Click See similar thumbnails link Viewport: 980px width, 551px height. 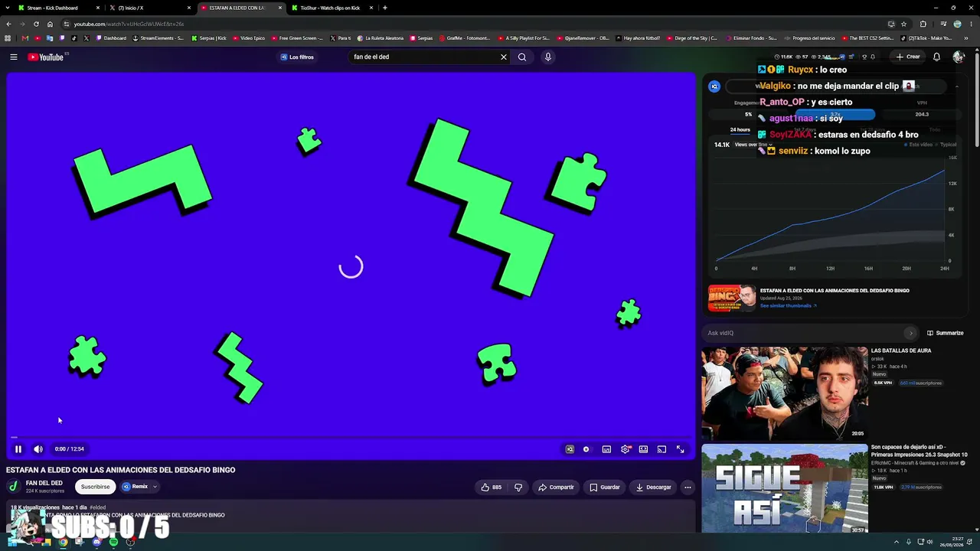788,306
